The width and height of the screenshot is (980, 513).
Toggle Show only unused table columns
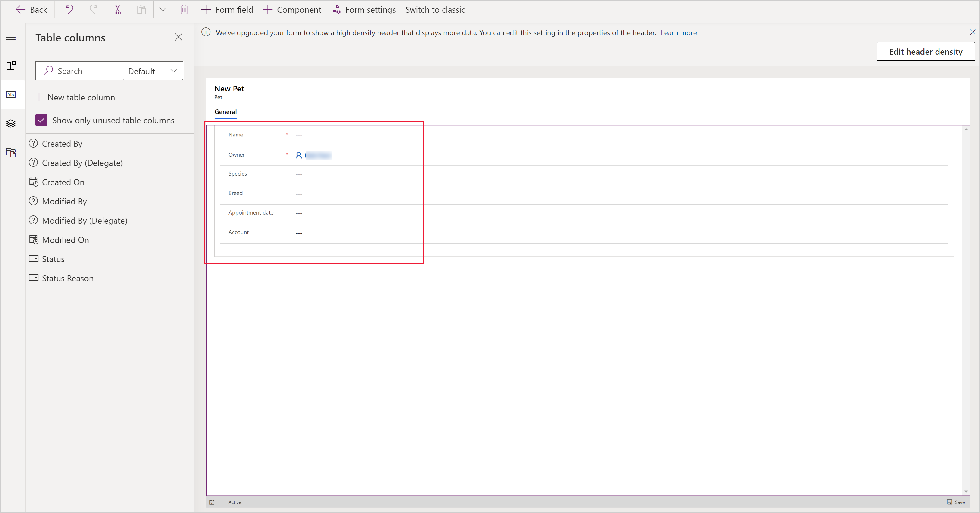click(x=40, y=120)
